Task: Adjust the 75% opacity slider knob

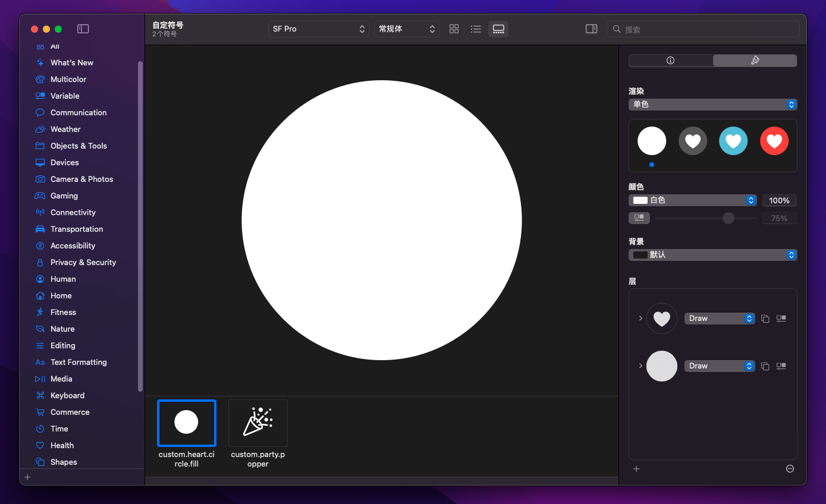Action: point(728,218)
